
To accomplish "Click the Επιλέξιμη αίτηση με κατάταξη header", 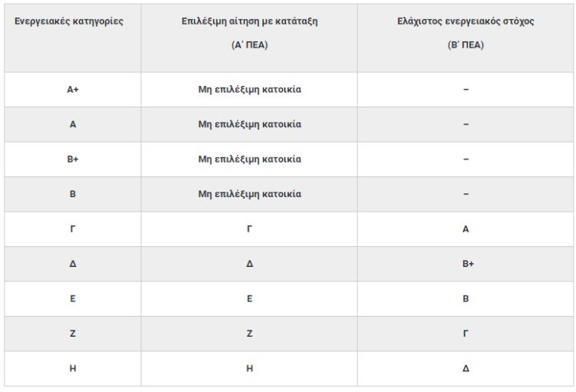I will click(x=250, y=21).
